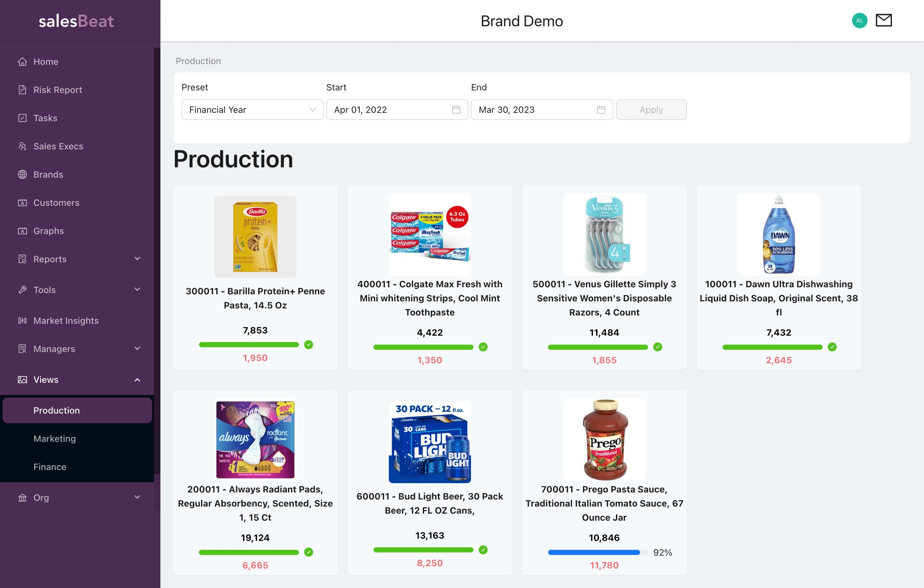The height and width of the screenshot is (588, 924).
Task: Click the Prego 92% progress bar
Action: point(597,552)
